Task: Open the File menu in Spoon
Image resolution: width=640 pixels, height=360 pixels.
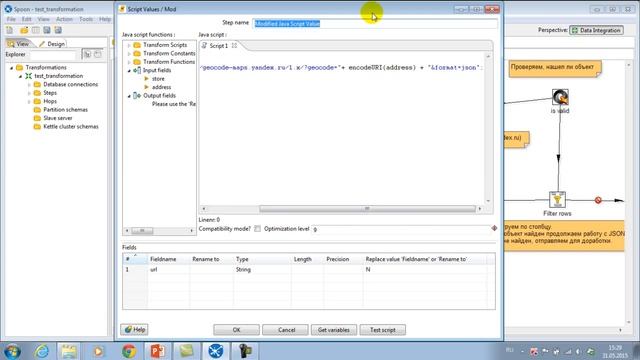Action: [11, 19]
